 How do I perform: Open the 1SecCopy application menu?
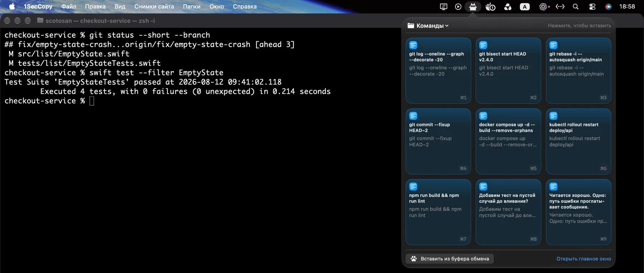38,6
